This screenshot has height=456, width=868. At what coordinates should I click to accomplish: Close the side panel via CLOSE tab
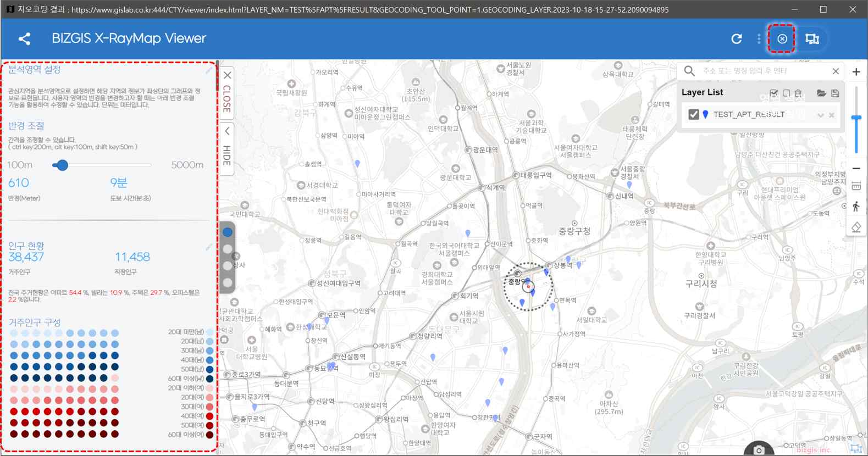226,92
